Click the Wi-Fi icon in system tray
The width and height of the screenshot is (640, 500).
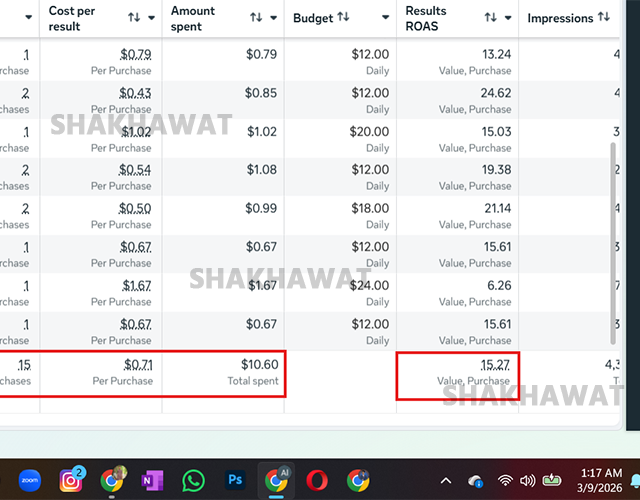[509, 481]
